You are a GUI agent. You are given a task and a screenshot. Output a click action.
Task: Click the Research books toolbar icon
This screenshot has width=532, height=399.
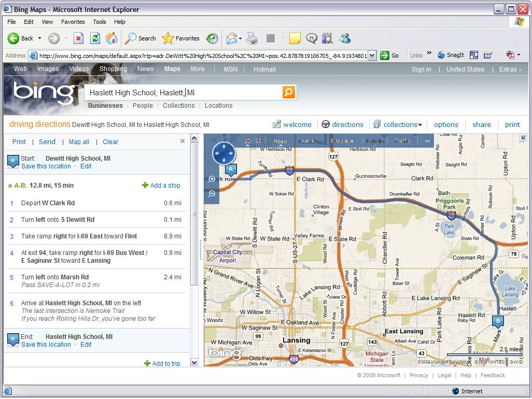tap(327, 38)
